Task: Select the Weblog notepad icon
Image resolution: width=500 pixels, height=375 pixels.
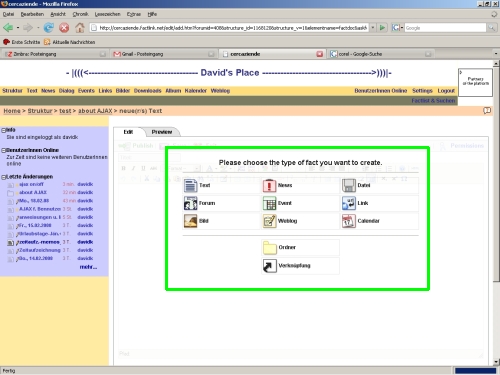Action: pos(269,221)
